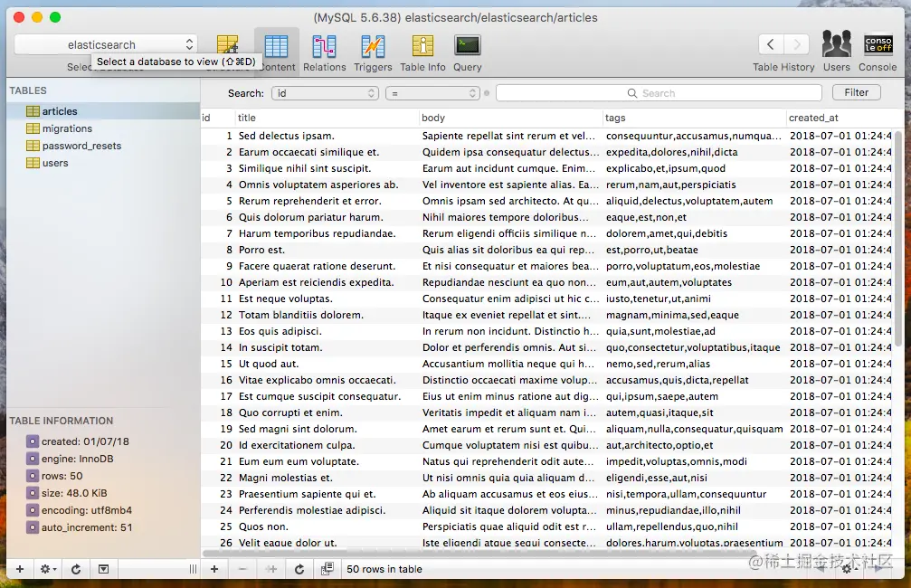Image resolution: width=911 pixels, height=588 pixels.
Task: Sort by the body column header
Action: click(x=511, y=118)
